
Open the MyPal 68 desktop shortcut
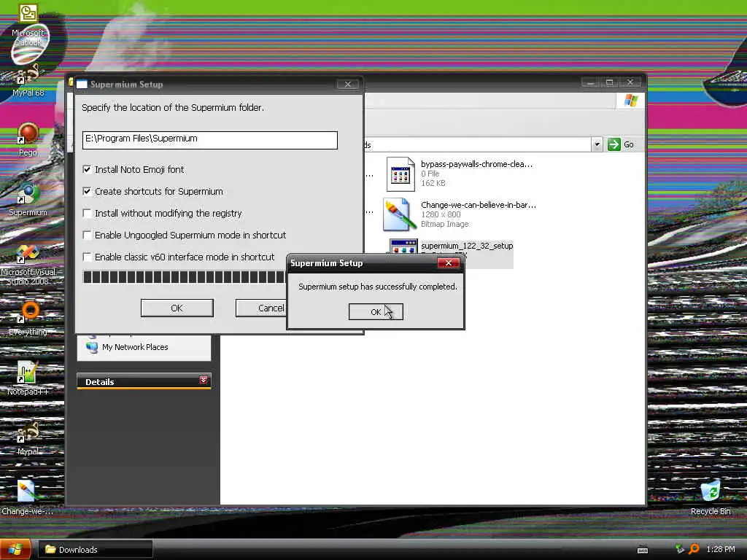point(28,81)
